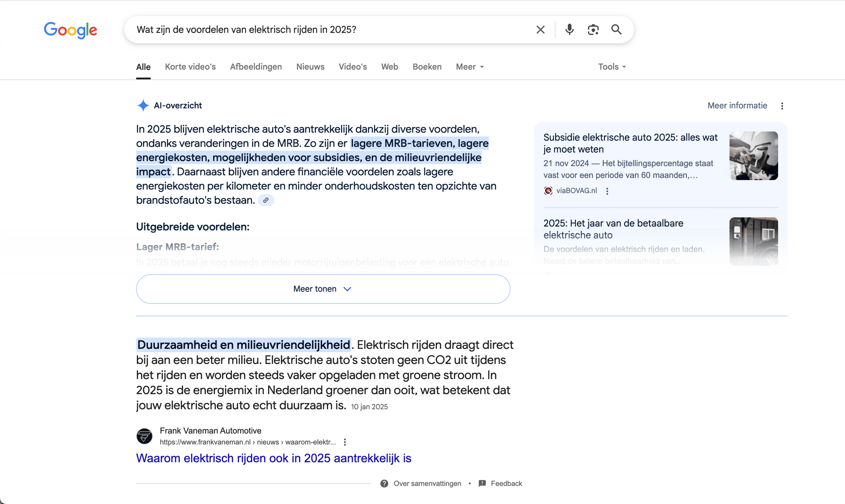
Task: Click Over samenvattingen help icon
Action: click(384, 484)
